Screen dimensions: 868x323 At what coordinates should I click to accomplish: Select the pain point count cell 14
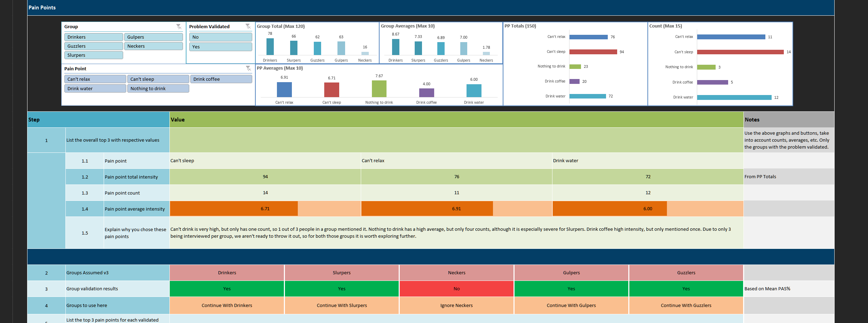(x=265, y=192)
